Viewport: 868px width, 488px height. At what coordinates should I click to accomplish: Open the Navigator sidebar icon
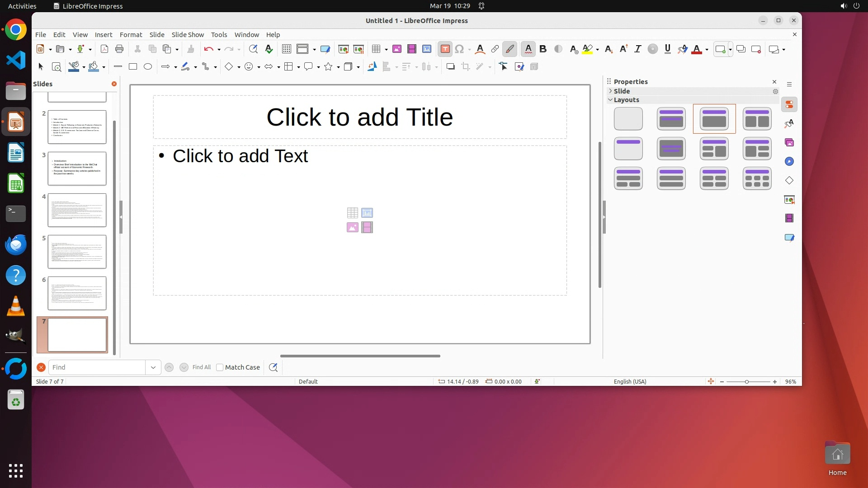click(x=789, y=162)
